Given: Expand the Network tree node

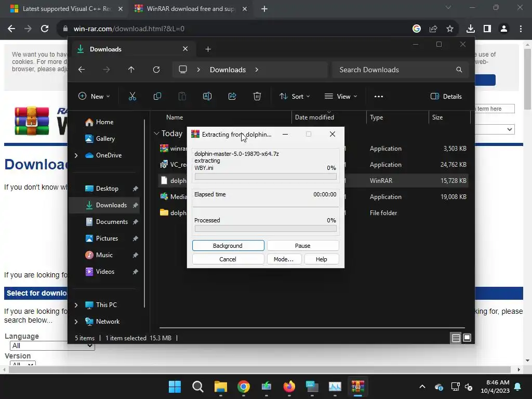Looking at the screenshot, I should coord(76,322).
